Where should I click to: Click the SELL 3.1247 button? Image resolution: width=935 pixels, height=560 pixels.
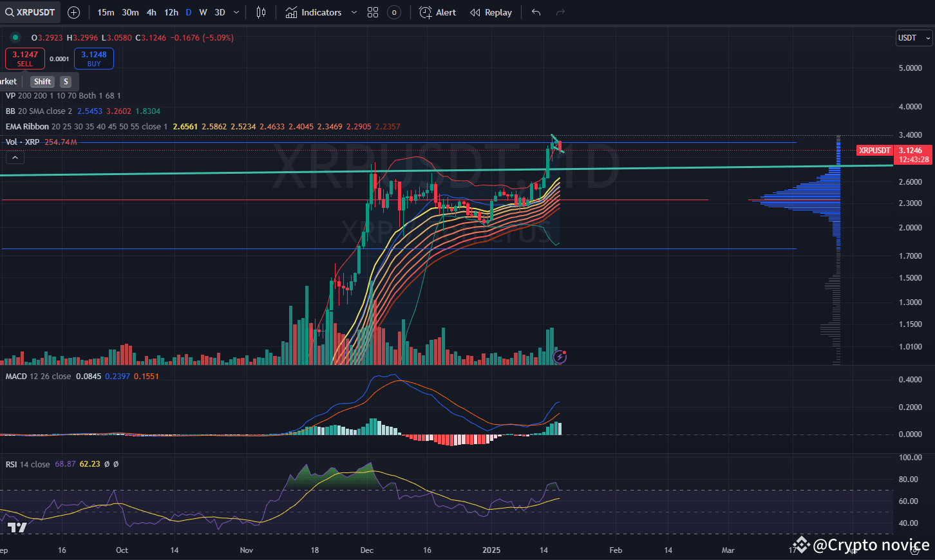[24, 58]
